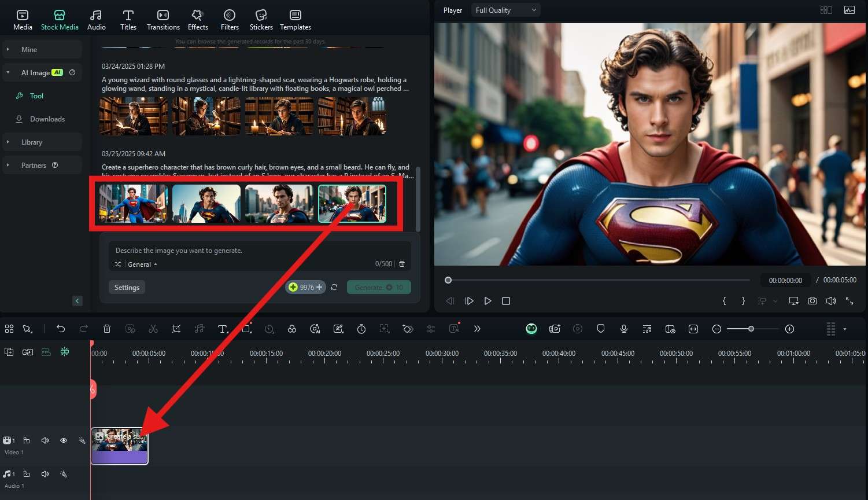Screen dimensions: 868x500
Task: Click the zoom out minus icon
Action: click(x=716, y=329)
